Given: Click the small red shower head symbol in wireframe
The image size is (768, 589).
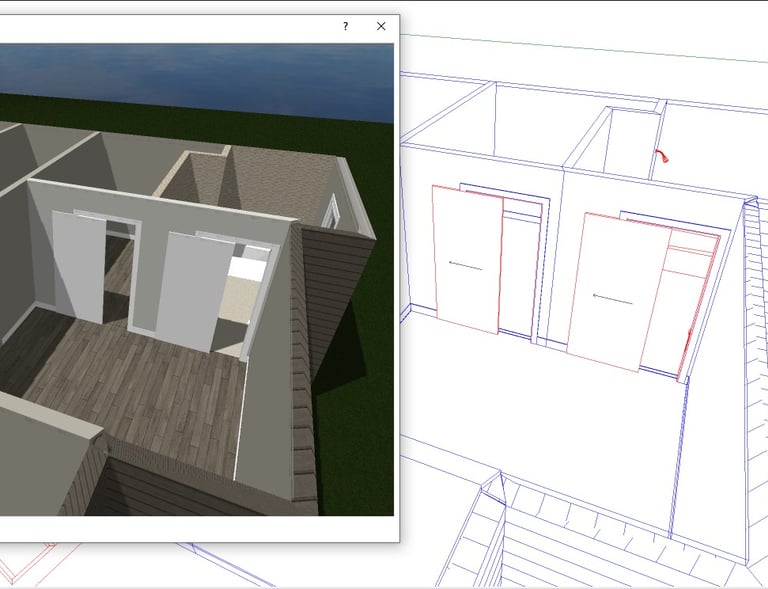Looking at the screenshot, I should coord(662,156).
